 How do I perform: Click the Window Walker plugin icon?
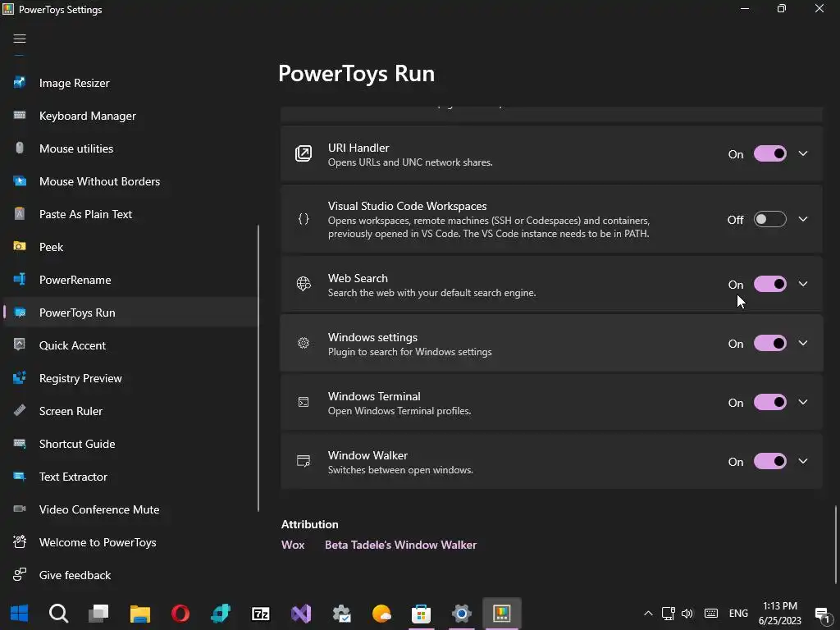(x=304, y=461)
